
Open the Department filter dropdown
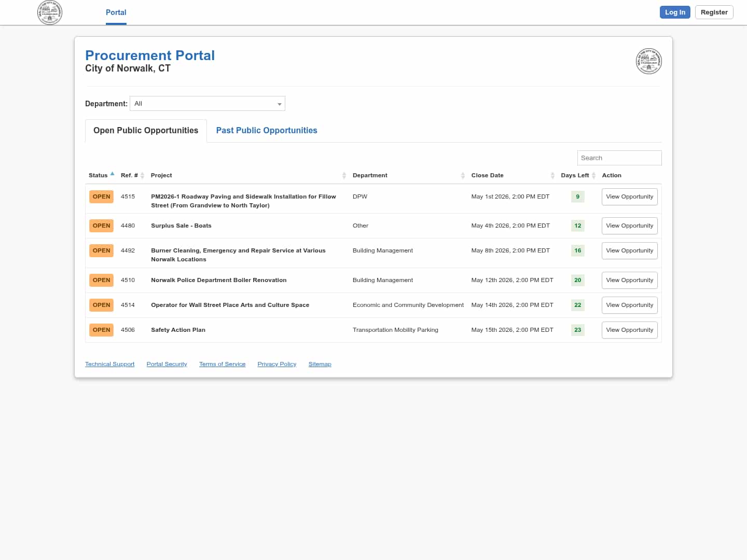[x=208, y=104]
